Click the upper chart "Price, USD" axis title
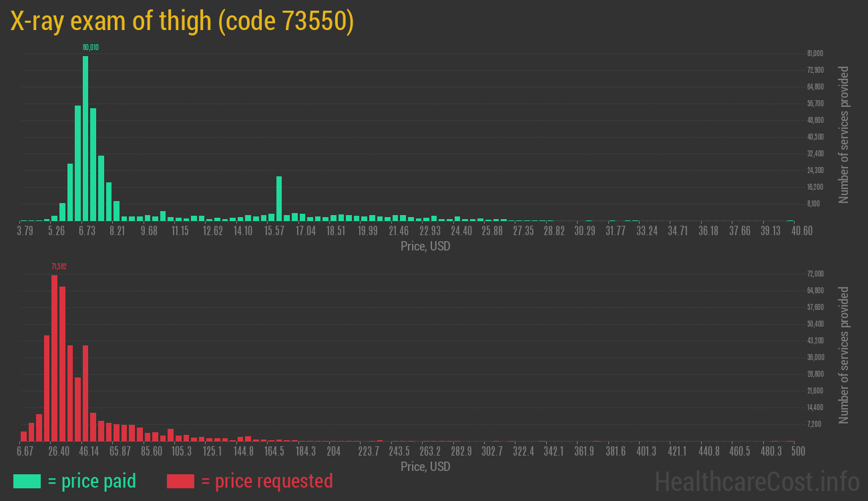This screenshot has height=501, width=868. (x=425, y=246)
